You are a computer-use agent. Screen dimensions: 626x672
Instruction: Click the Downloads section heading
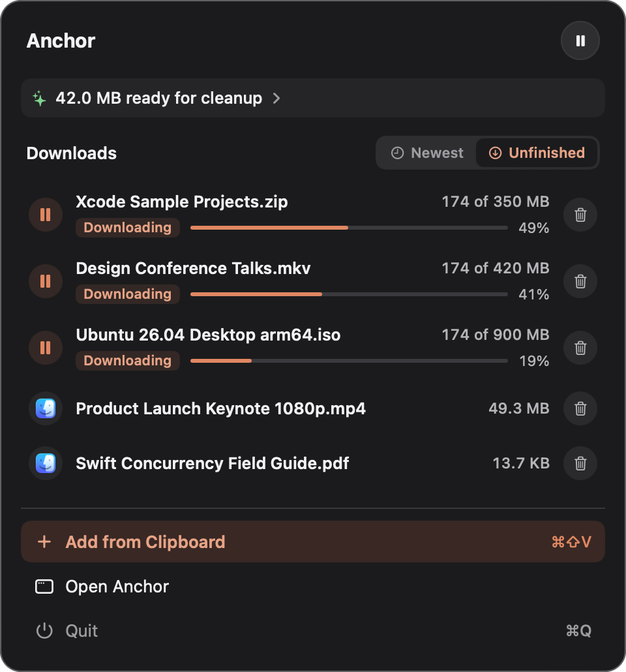[x=72, y=153]
